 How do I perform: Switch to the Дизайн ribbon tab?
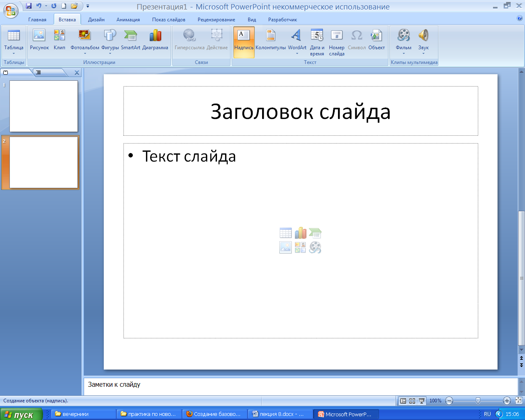[96, 19]
